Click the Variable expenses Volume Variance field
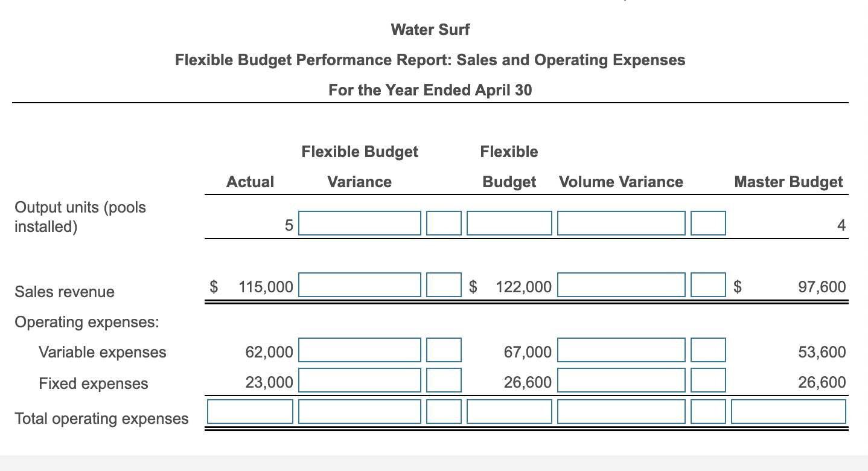This screenshot has height=471, width=868. point(621,350)
